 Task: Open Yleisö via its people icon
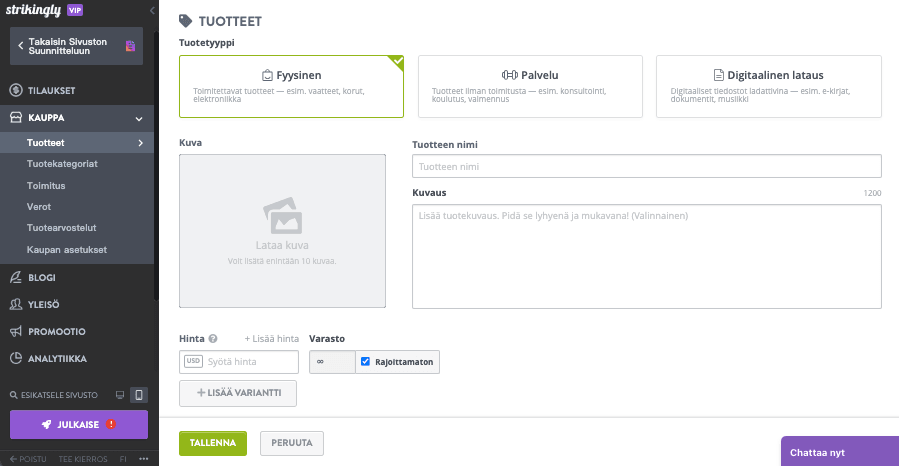click(16, 304)
